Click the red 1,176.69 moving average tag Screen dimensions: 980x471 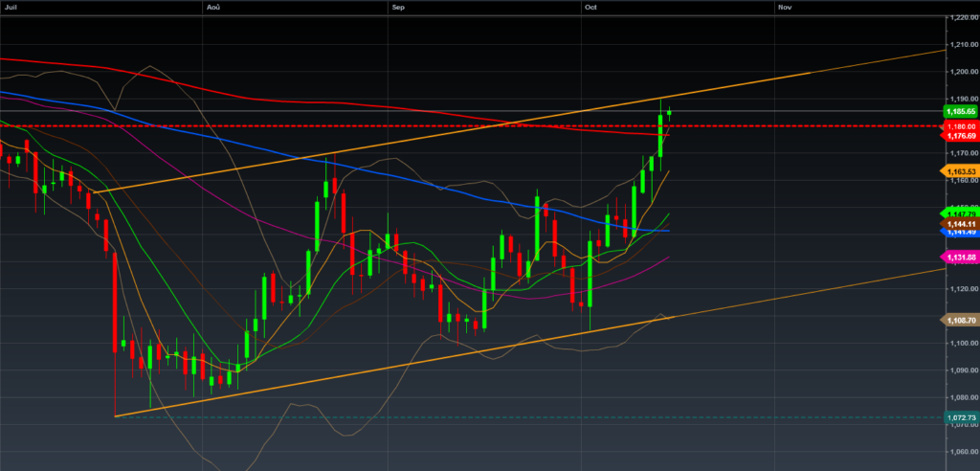pos(960,135)
